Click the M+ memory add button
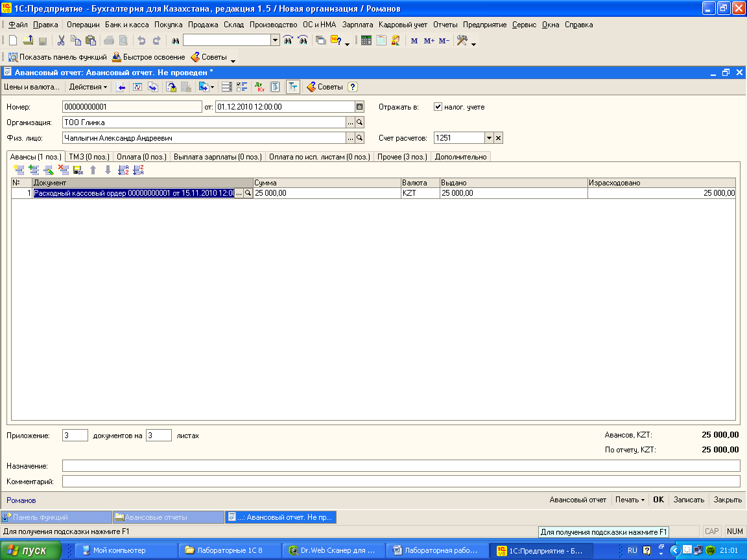Viewport: 747px width, 560px height. click(429, 41)
